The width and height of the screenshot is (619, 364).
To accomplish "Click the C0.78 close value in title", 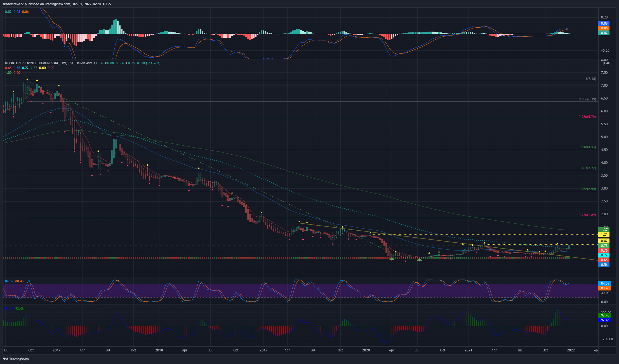I will click(x=130, y=63).
